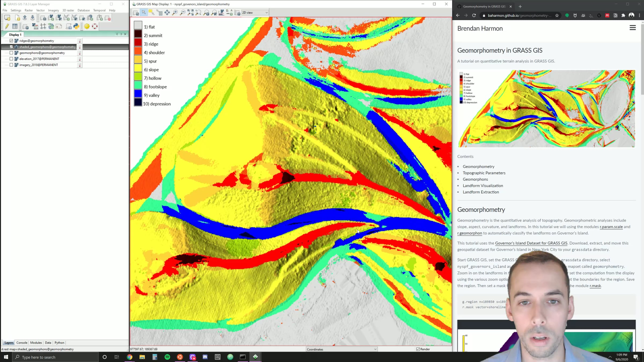Viewport: 644px width, 362px height.
Task: Enable the elevation_2017@PERMANENT layer
Action: click(x=11, y=59)
